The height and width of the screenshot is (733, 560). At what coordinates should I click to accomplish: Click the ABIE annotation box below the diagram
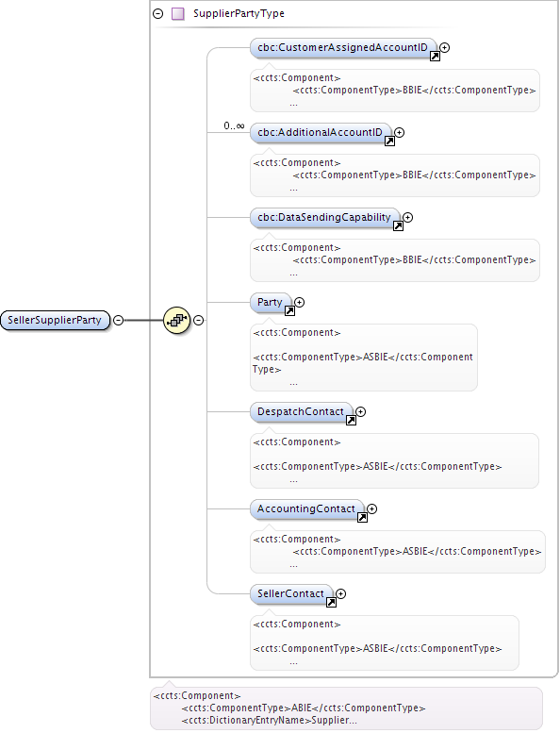[346, 708]
